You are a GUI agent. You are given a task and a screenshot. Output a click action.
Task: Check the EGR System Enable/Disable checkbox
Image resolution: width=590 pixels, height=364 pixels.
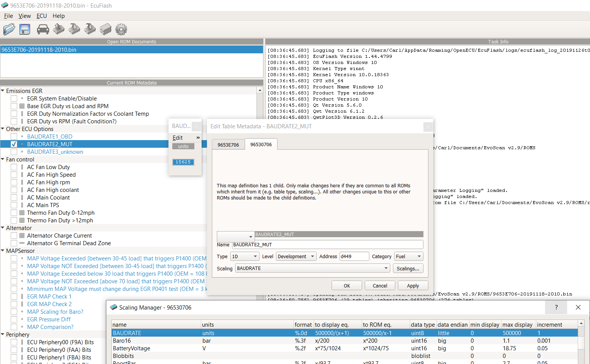click(14, 99)
